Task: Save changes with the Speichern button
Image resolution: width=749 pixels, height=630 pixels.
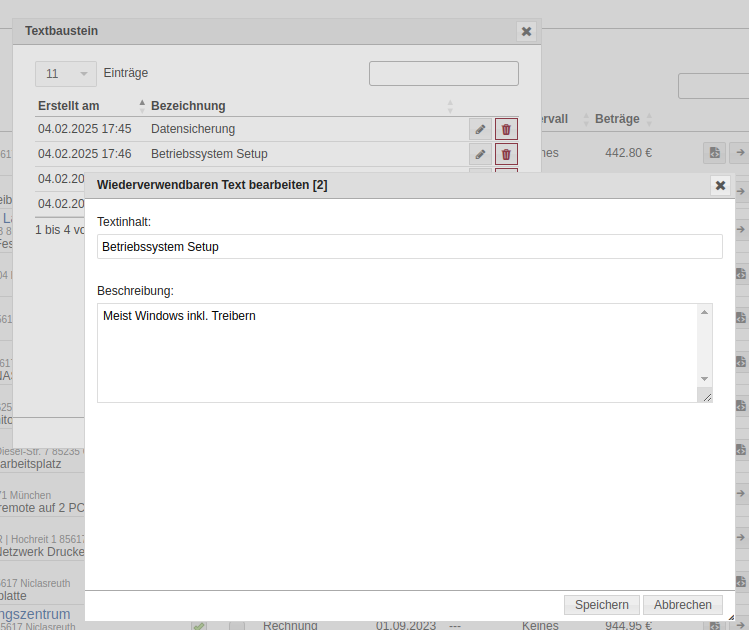Action: (x=601, y=605)
